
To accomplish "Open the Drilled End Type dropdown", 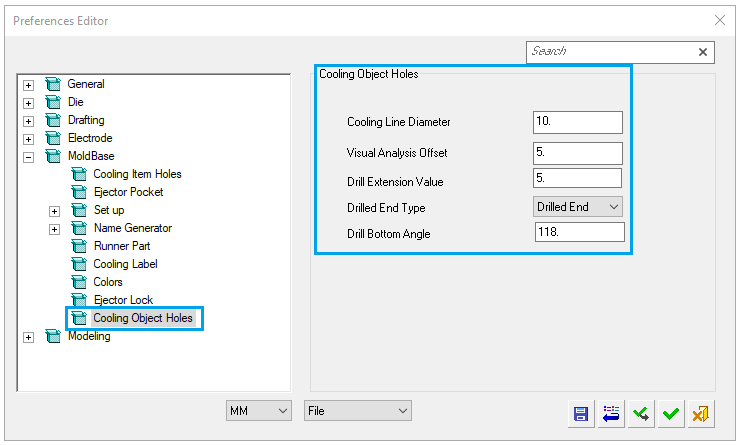I will (578, 207).
